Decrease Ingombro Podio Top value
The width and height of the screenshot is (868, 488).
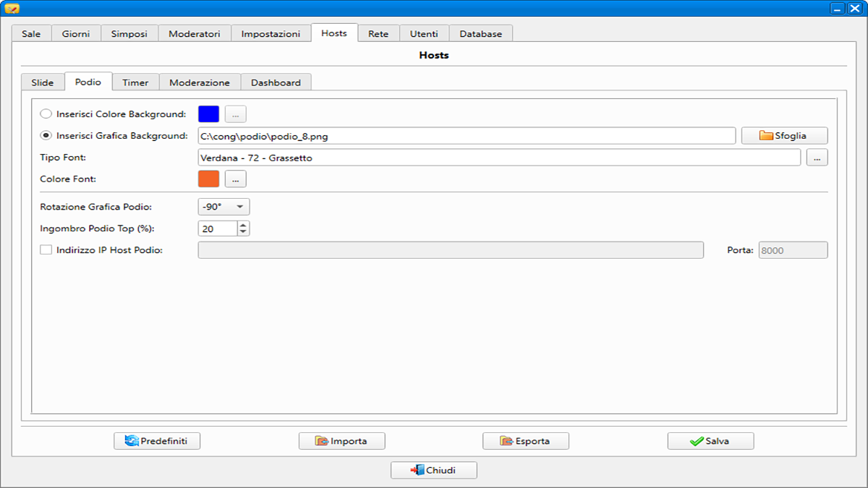coord(243,232)
